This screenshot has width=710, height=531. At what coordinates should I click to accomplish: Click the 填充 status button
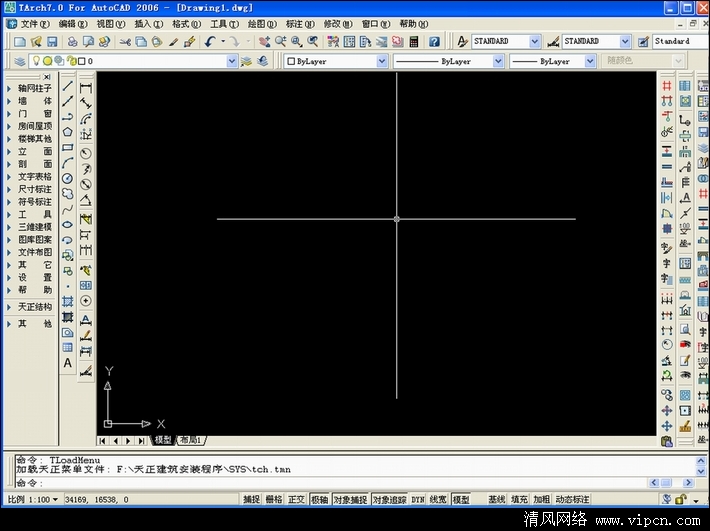pos(519,499)
